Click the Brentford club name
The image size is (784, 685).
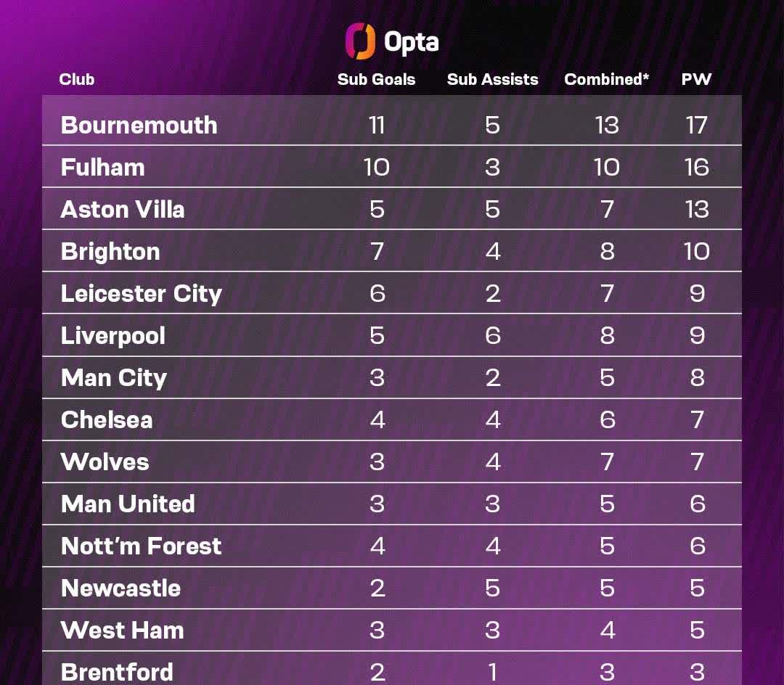117,672
